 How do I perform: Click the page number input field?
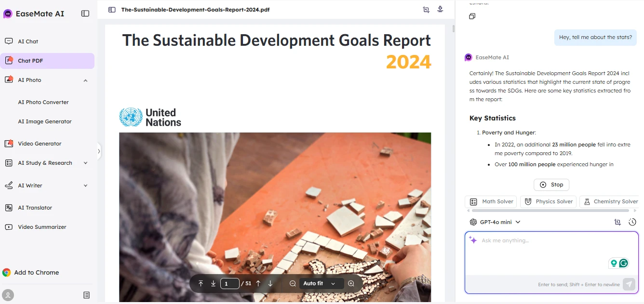point(230,283)
